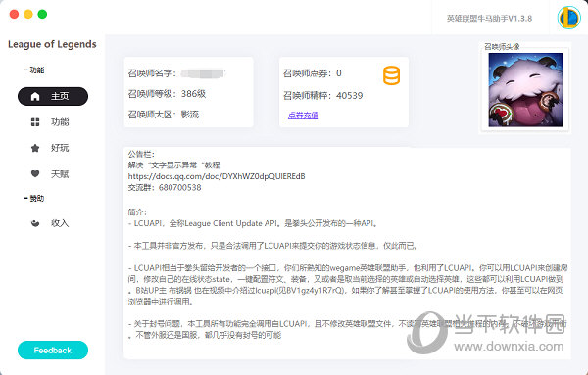Open the 主页 home menu item
Image resolution: width=588 pixels, height=375 pixels.
pos(53,96)
